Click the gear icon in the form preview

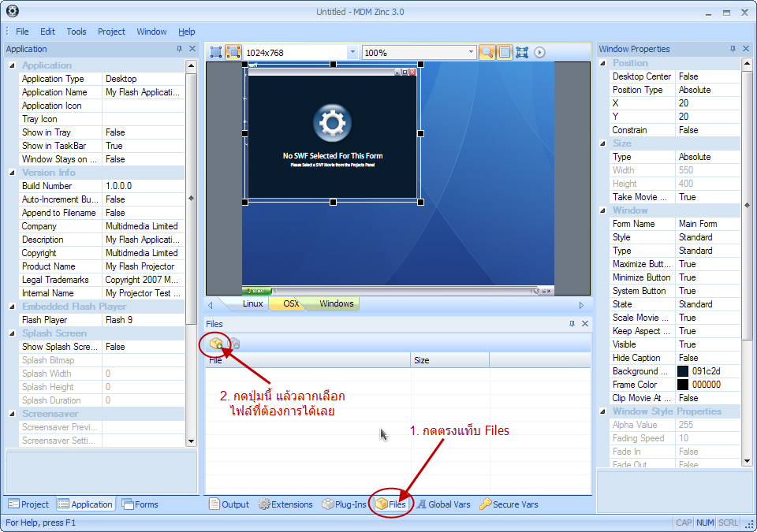click(333, 123)
